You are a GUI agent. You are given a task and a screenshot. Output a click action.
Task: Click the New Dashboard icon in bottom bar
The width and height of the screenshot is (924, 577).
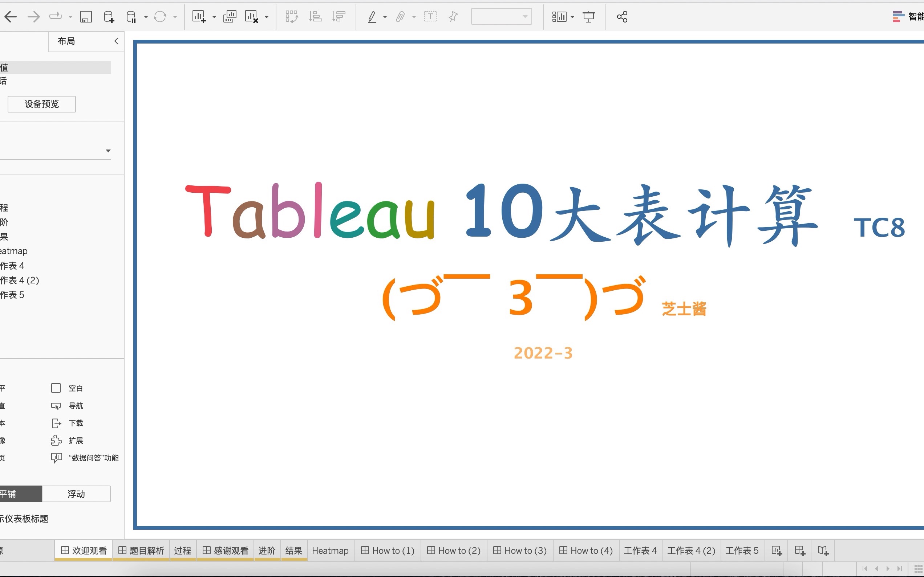click(x=800, y=550)
